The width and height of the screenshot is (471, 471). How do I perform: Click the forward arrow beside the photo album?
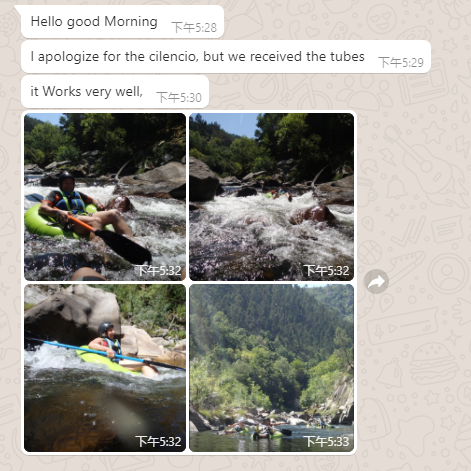coord(376,281)
